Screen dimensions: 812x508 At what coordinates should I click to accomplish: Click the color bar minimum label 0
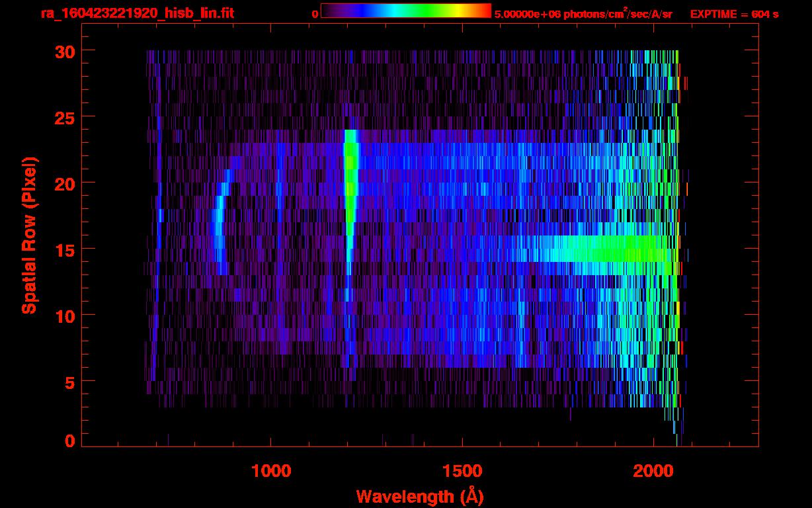click(315, 14)
